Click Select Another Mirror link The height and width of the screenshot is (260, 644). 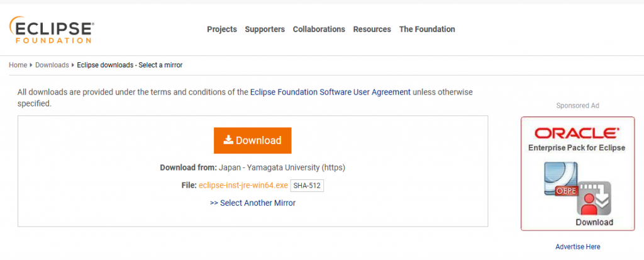point(253,203)
